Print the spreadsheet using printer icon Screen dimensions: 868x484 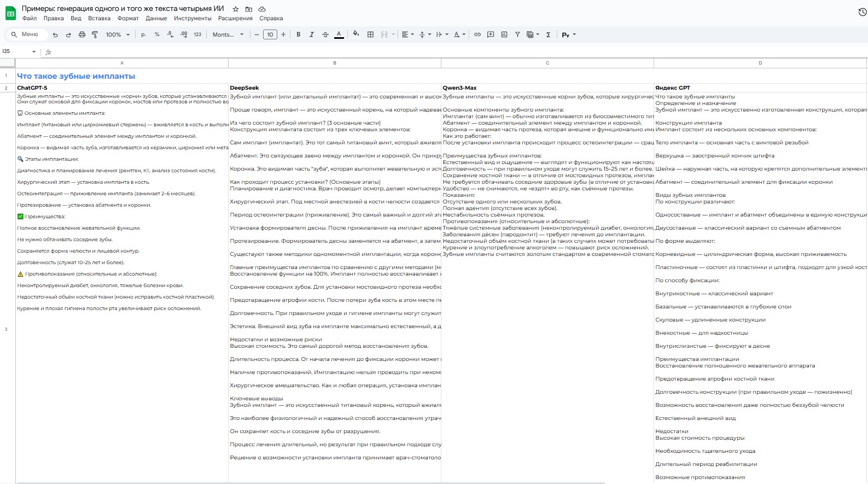point(81,34)
